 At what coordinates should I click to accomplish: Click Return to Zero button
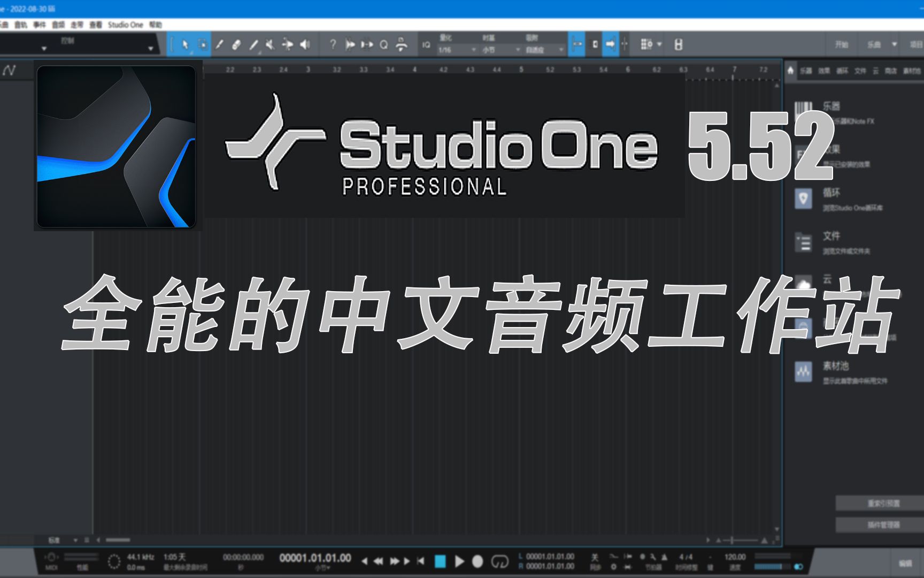click(421, 561)
